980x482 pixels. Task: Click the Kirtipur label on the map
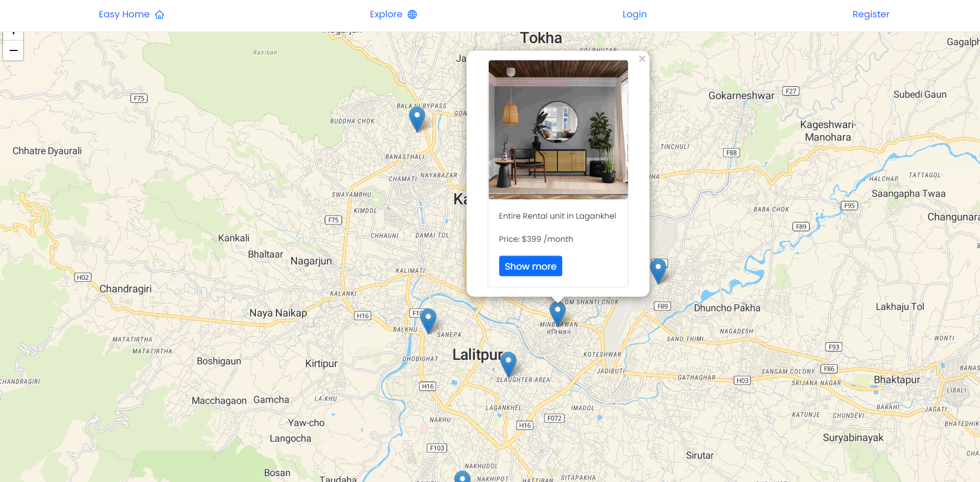tap(321, 364)
